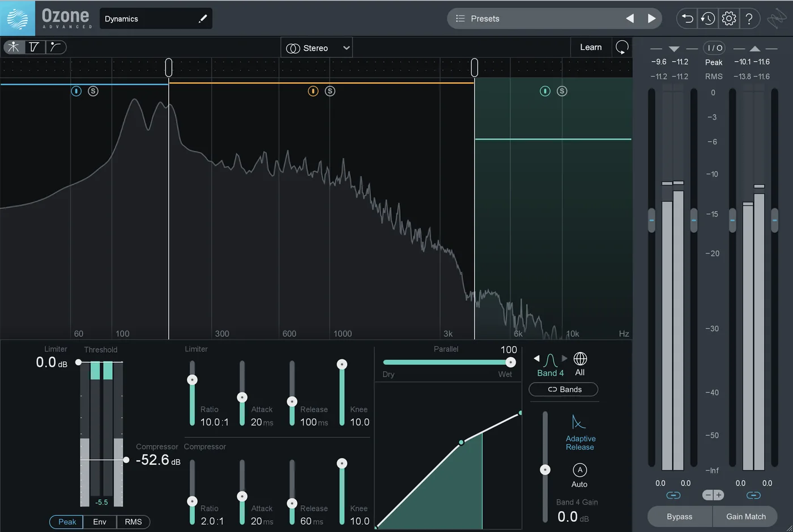The width and height of the screenshot is (793, 532).
Task: Bypass the green high band
Action: point(545,91)
